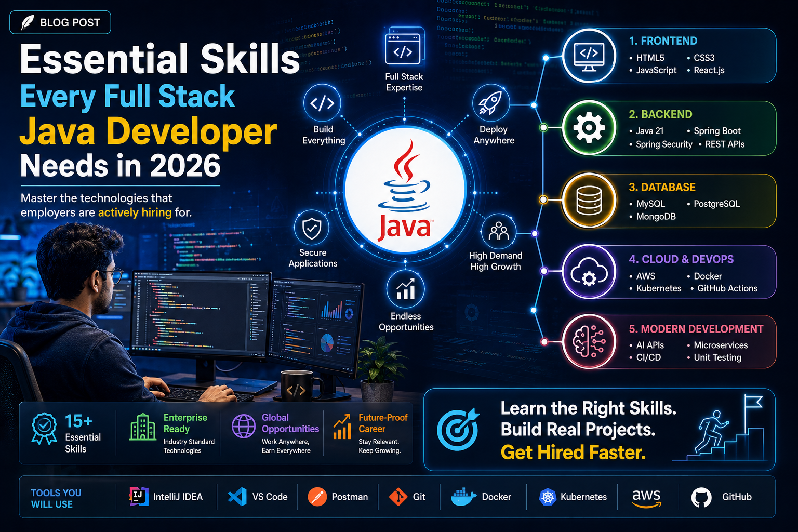Click the target bullseye icon
This screenshot has width=798, height=532.
tap(458, 429)
